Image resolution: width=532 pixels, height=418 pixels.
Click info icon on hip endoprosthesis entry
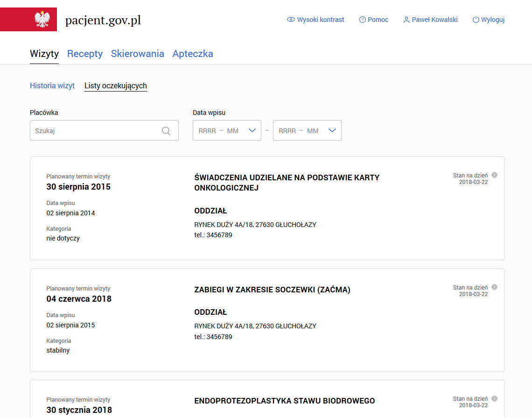[495, 398]
